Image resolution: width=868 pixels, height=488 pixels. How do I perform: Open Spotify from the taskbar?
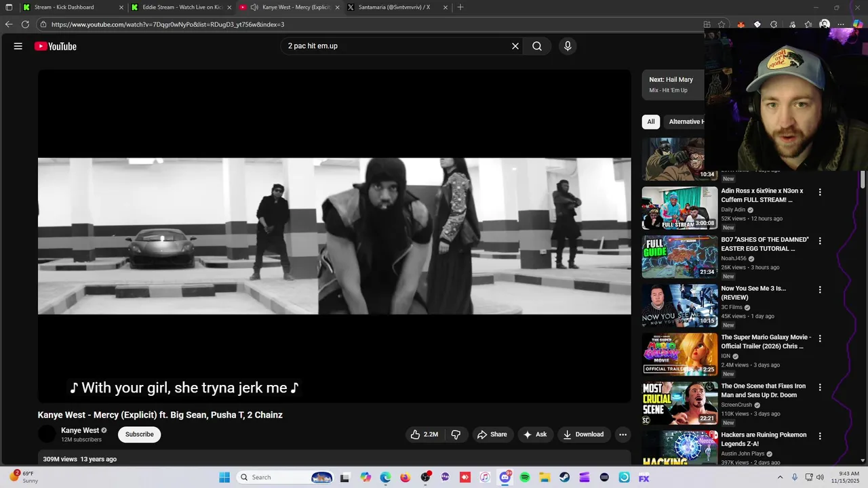[525, 477]
